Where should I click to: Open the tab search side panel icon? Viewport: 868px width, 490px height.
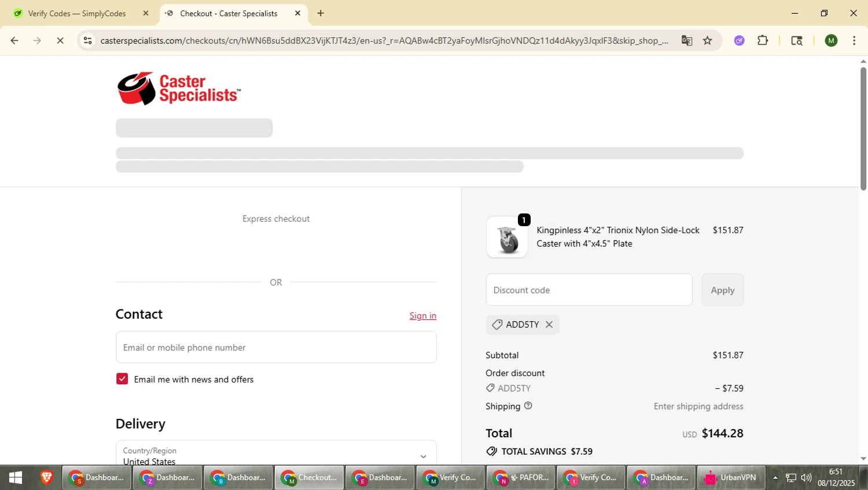click(x=797, y=40)
